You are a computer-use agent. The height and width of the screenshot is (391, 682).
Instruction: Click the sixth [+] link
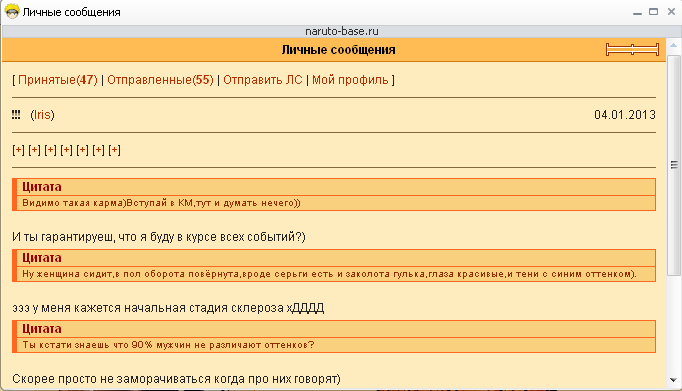98,150
